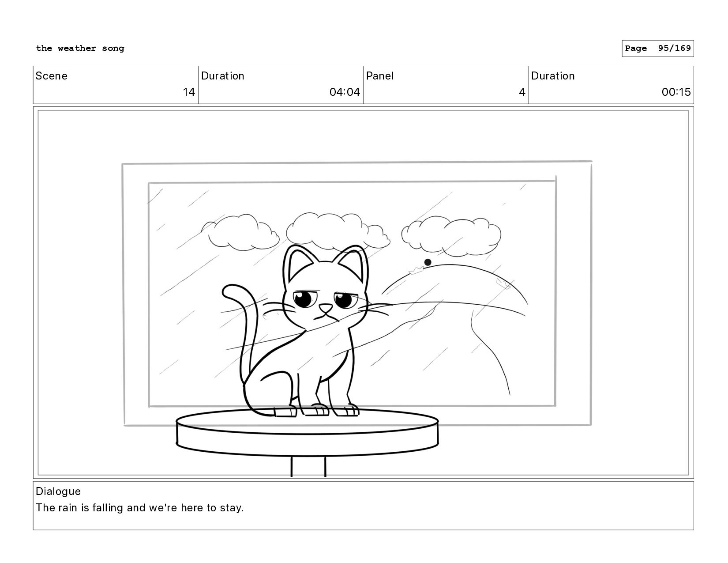Click the title 'the weather song'
The image size is (728, 563).
tap(80, 49)
